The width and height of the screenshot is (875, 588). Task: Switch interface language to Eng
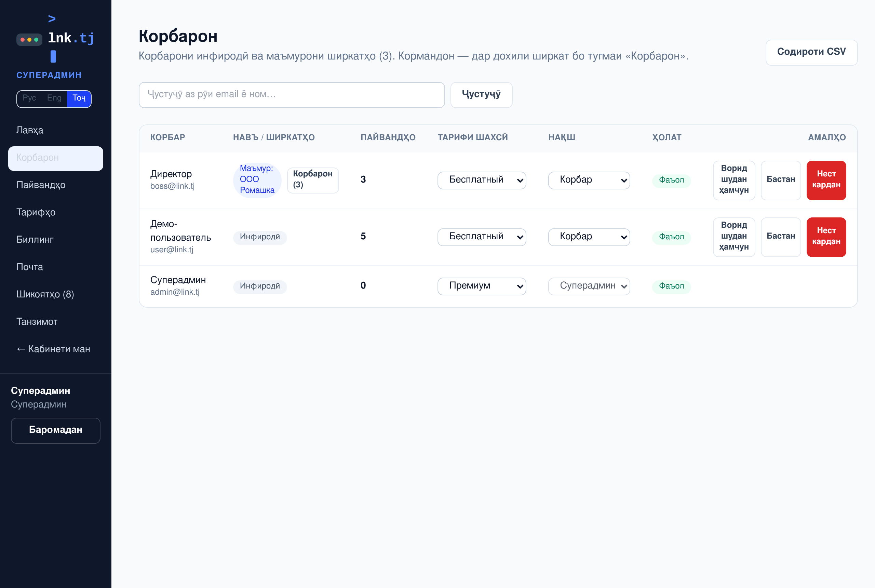54,98
